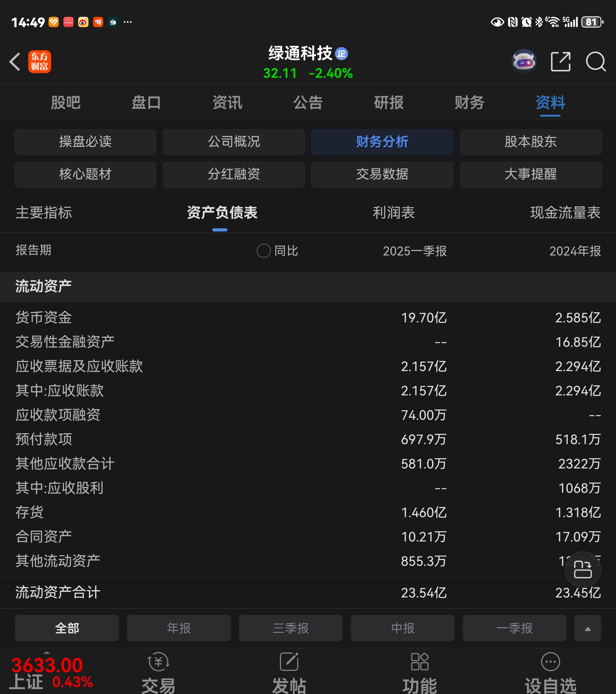The image size is (616, 694).
Task: Filter reports by 年报
Action: (179, 628)
